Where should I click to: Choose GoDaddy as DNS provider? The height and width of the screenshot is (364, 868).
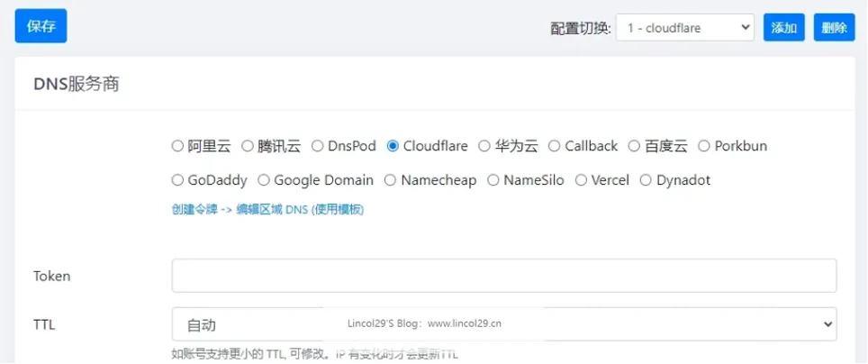pos(177,180)
